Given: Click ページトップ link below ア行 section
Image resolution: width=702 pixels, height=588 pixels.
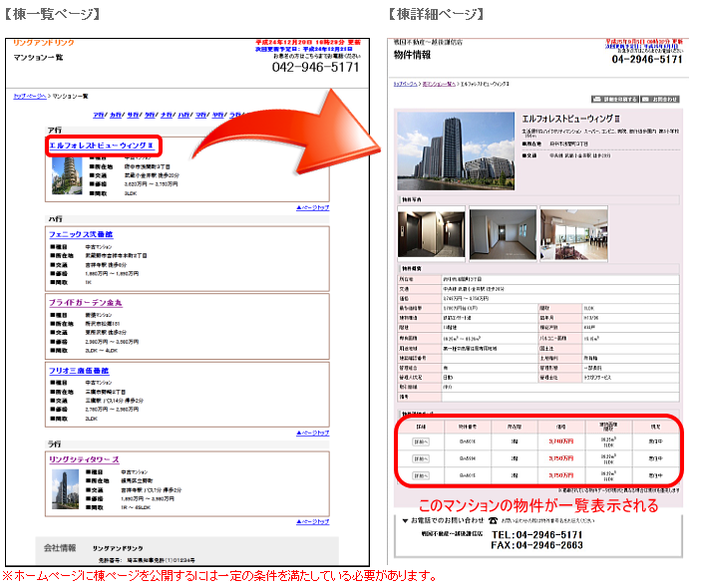Looking at the screenshot, I should (x=312, y=207).
